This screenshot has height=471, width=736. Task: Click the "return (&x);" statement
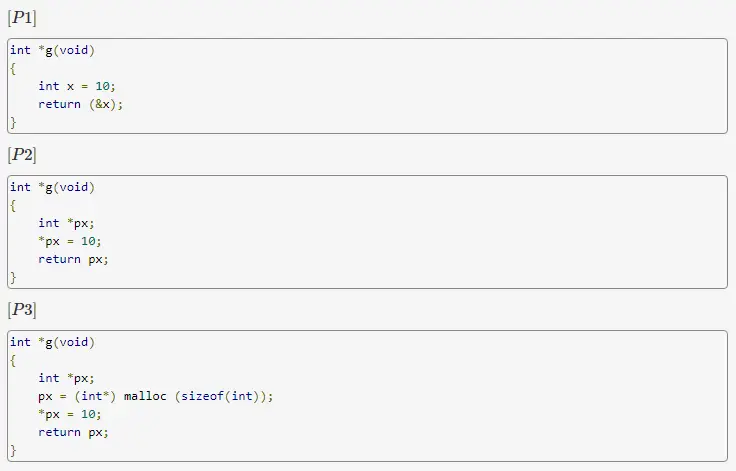[x=80, y=104]
